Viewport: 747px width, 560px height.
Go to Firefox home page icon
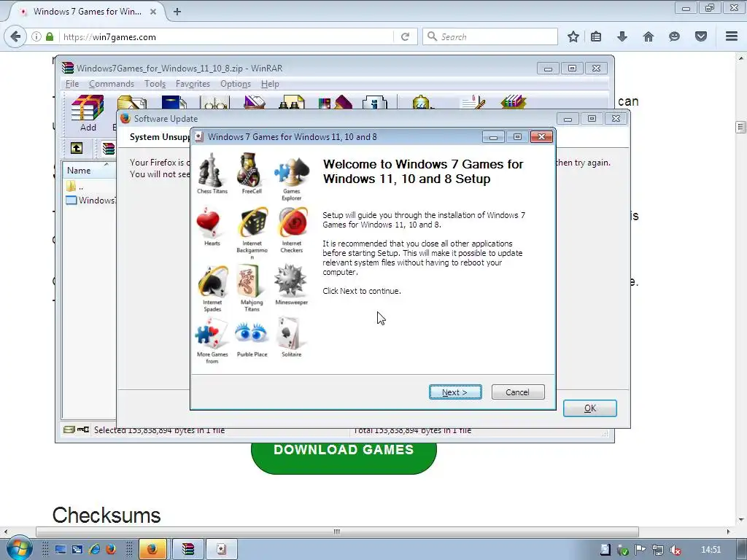pos(648,36)
